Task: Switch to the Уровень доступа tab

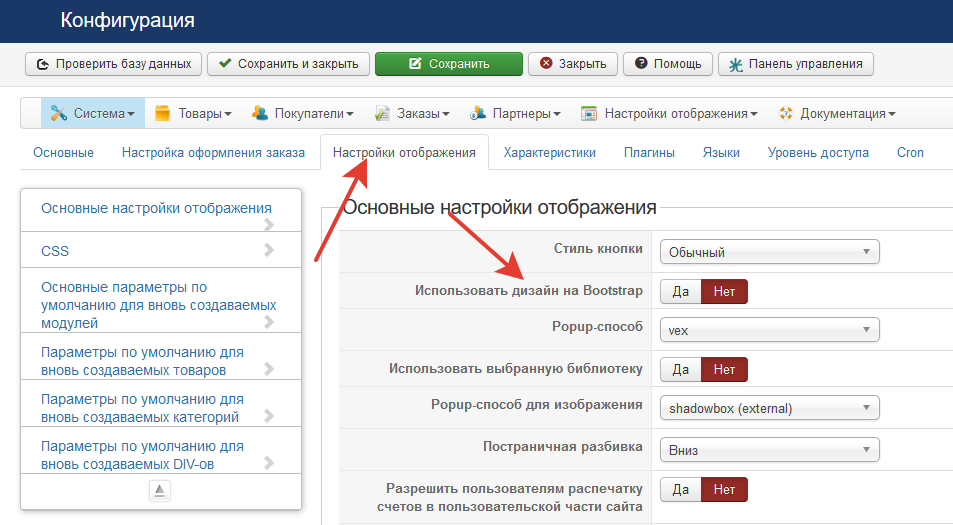Action: [x=818, y=153]
